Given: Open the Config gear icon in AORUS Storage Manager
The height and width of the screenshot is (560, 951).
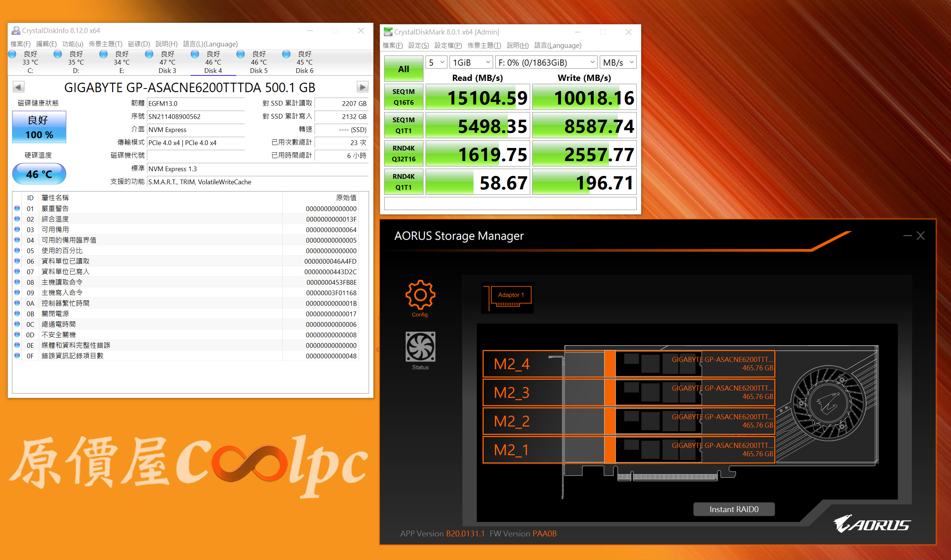Looking at the screenshot, I should coord(420,295).
